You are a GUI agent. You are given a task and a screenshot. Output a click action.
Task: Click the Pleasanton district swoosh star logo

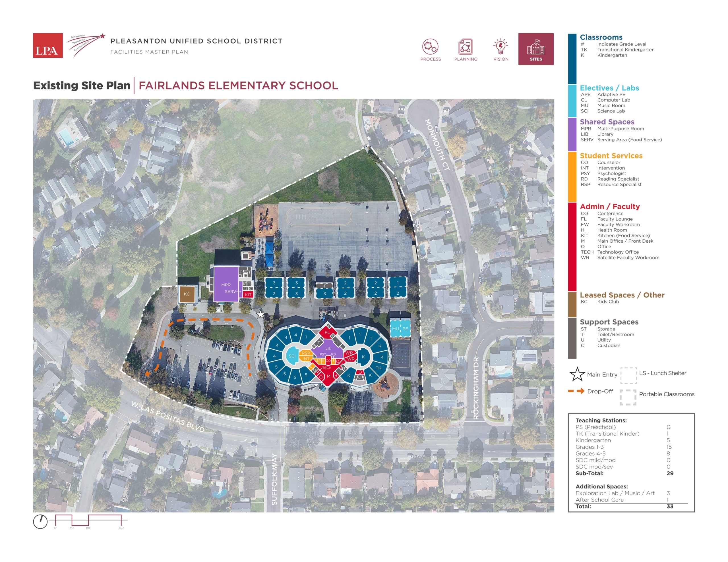point(86,45)
